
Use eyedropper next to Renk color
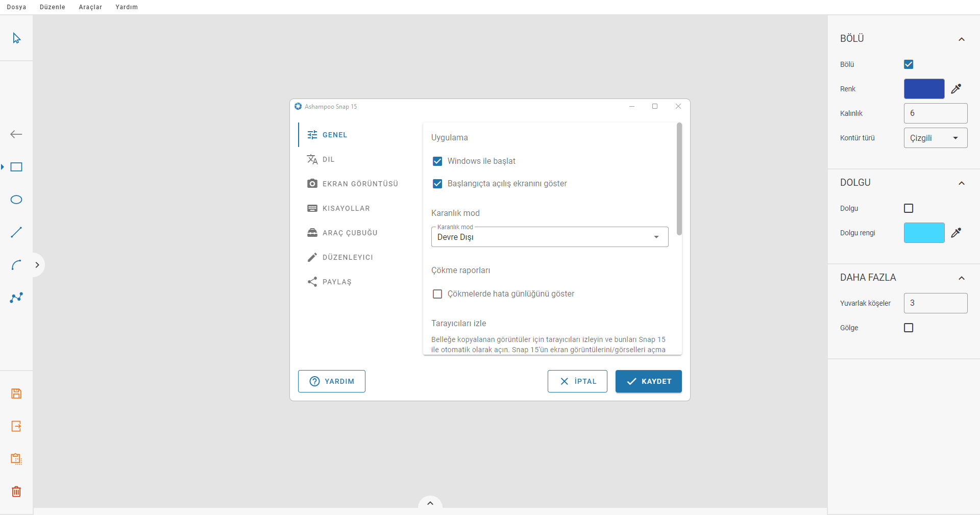pyautogui.click(x=956, y=89)
